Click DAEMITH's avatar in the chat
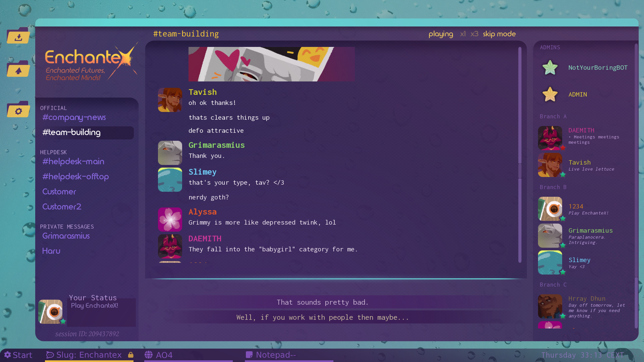Image resolution: width=644 pixels, height=362 pixels. [170, 246]
